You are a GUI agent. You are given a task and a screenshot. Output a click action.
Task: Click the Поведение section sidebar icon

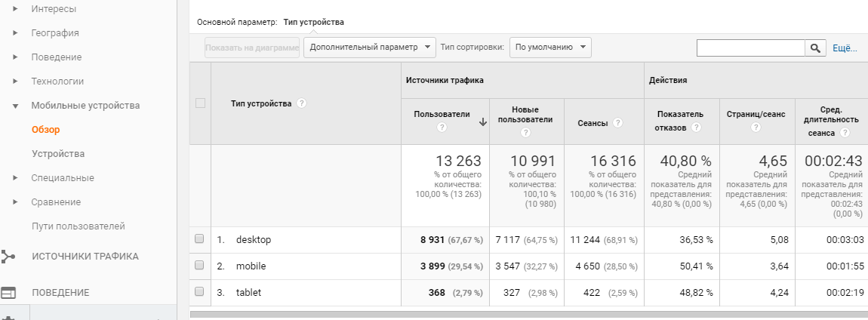click(8, 293)
